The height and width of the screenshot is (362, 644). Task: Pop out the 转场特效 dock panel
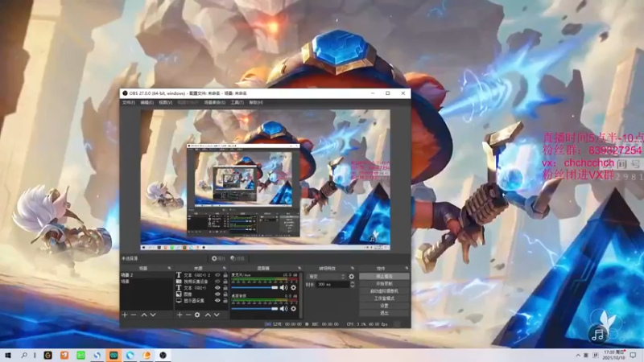pyautogui.click(x=353, y=269)
